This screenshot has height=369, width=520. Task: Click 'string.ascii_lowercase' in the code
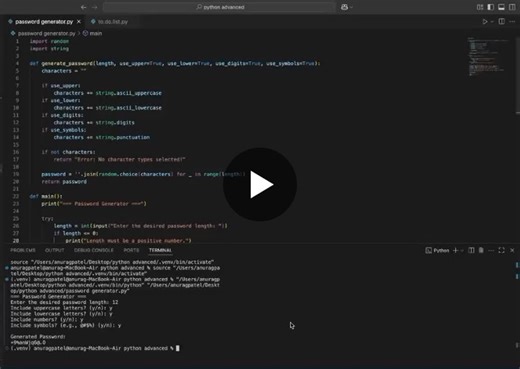coord(129,108)
